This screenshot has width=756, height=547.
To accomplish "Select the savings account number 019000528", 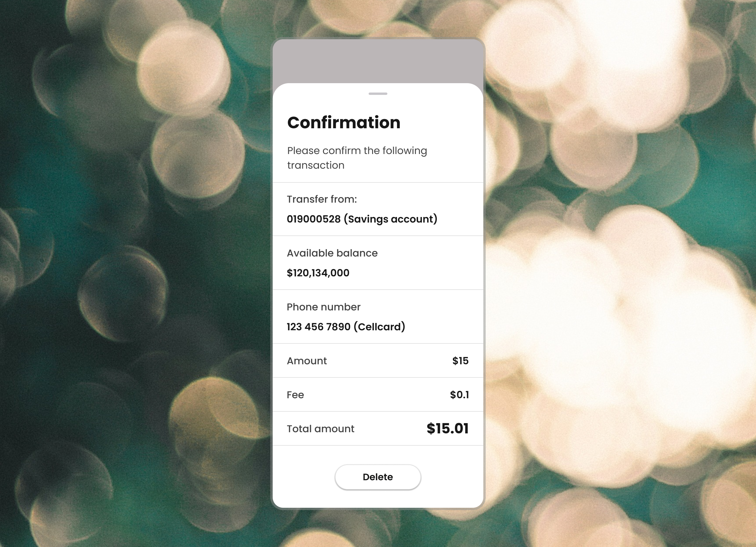I will (314, 219).
